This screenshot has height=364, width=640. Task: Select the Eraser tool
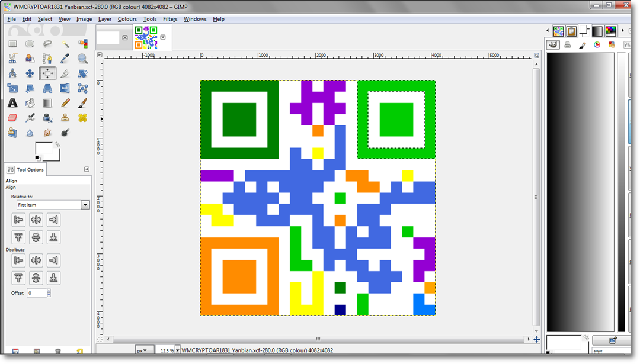[x=12, y=118]
